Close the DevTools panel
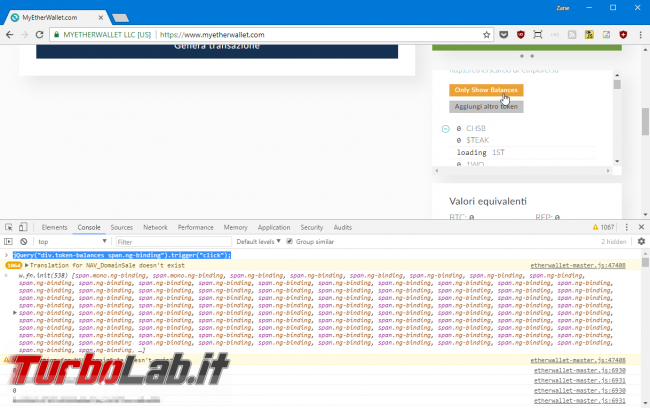The height and width of the screenshot is (408, 650). pos(641,227)
